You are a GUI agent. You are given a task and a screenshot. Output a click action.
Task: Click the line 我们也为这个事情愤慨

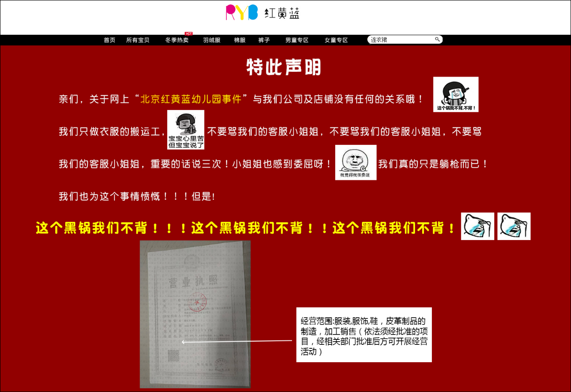pyautogui.click(x=137, y=196)
